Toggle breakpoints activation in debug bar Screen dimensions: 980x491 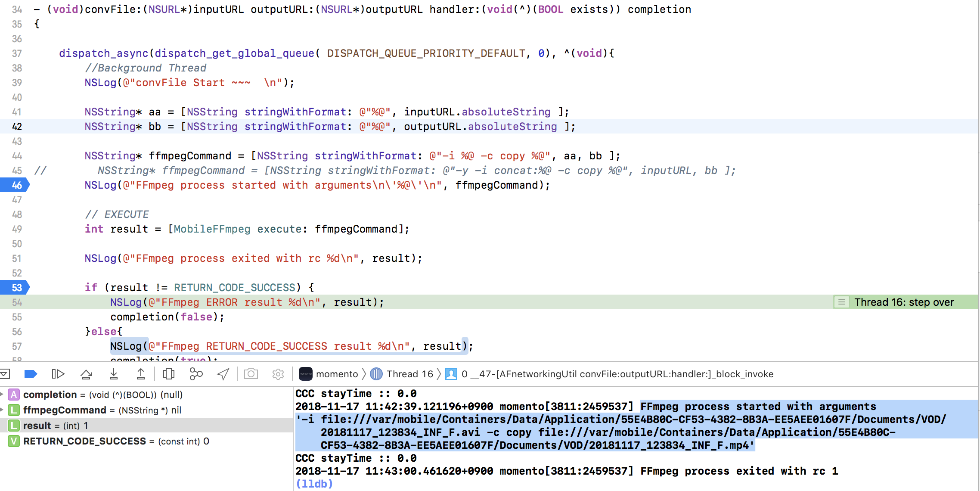point(31,374)
